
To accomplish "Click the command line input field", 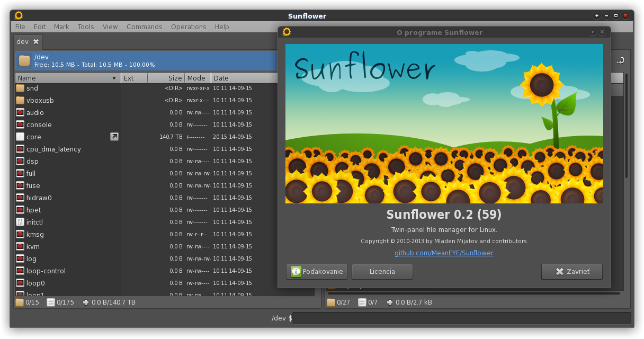I will point(462,318).
